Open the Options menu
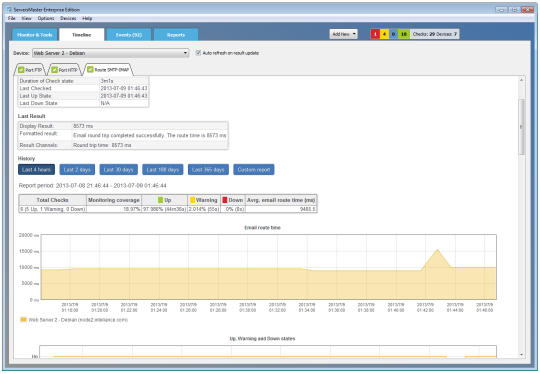Viewport: 540px width, 374px height. tap(46, 18)
